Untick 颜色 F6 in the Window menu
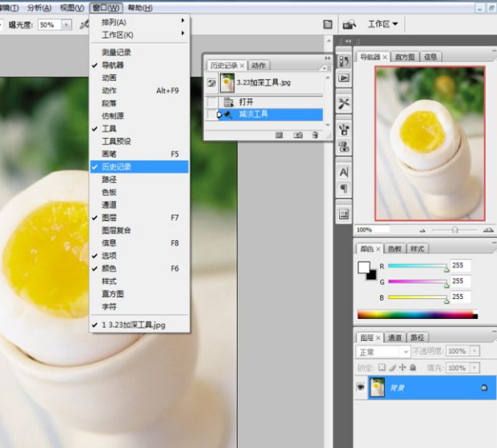 [x=139, y=268]
